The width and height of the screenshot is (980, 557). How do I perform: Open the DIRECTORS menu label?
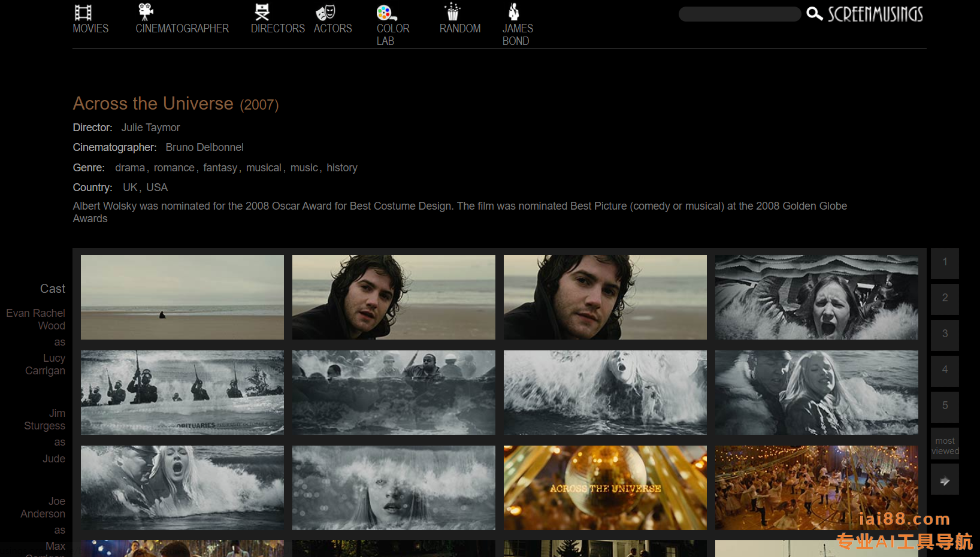[x=278, y=28]
